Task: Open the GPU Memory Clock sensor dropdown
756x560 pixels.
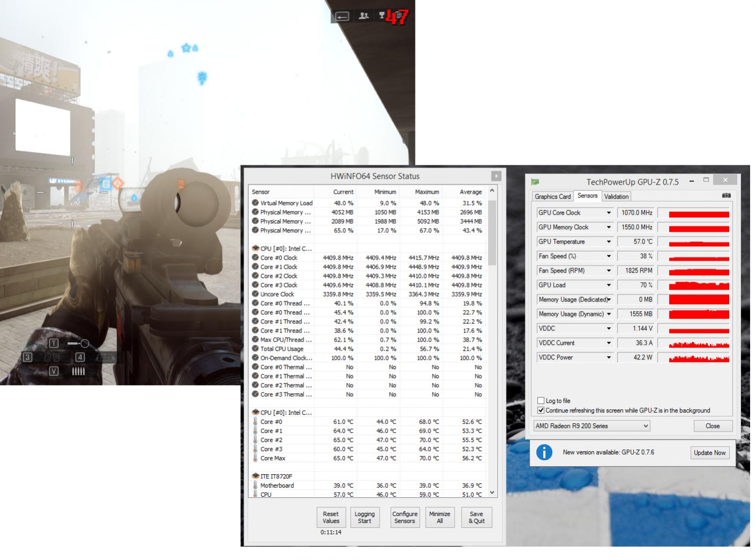Action: [609, 227]
